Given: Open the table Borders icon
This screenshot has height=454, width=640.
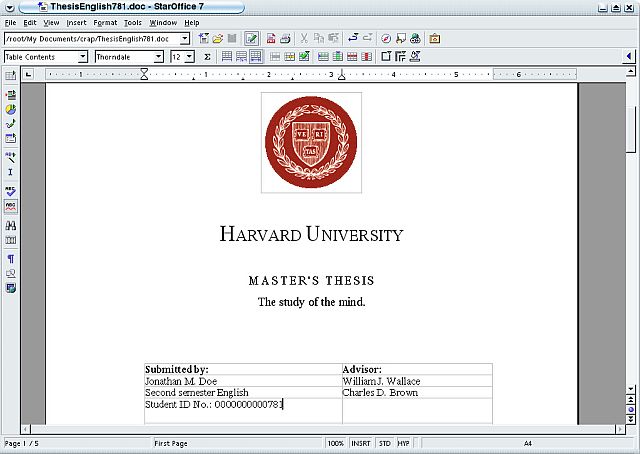Looking at the screenshot, I should click(386, 57).
